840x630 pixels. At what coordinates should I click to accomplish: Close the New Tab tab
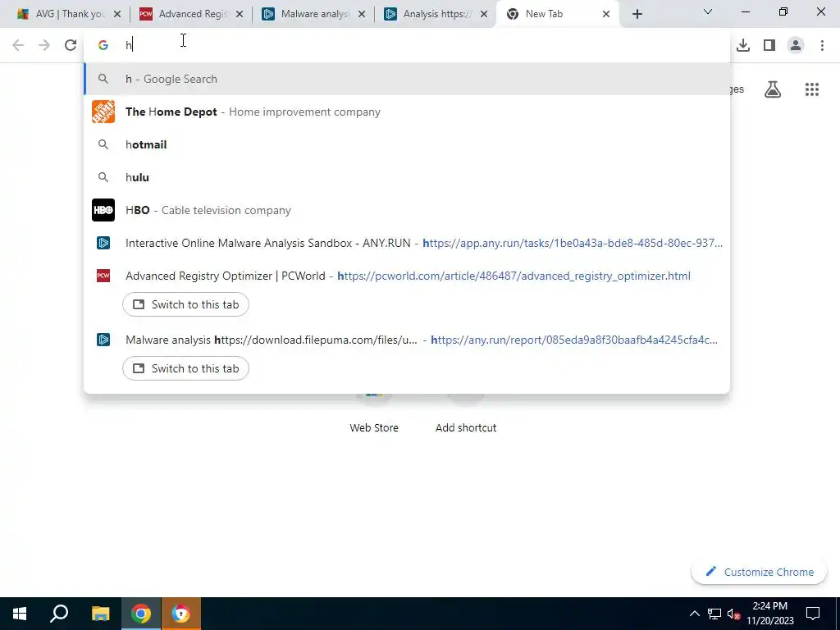606,15
